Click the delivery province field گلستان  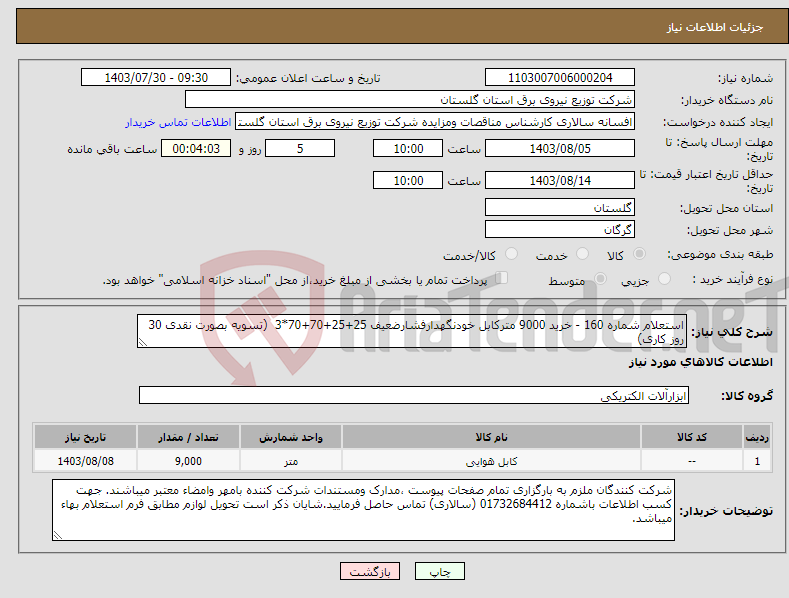(560, 207)
